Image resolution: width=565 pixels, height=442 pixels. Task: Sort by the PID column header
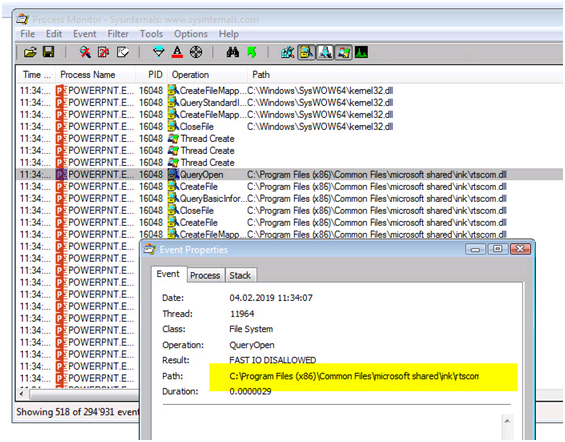151,75
